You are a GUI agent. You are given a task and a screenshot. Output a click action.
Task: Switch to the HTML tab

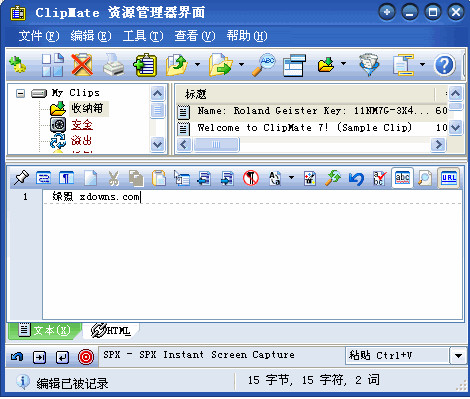[x=111, y=330]
